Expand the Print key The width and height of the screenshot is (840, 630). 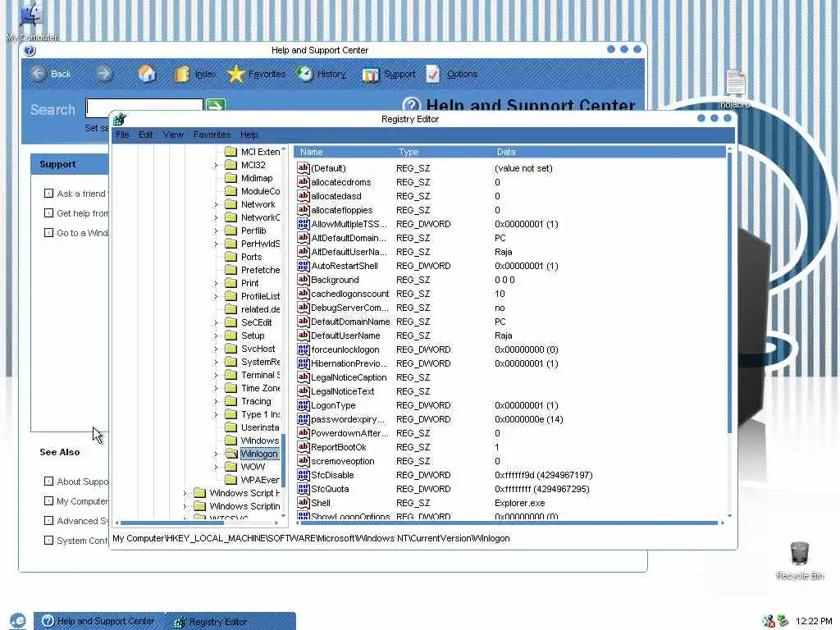(x=216, y=283)
